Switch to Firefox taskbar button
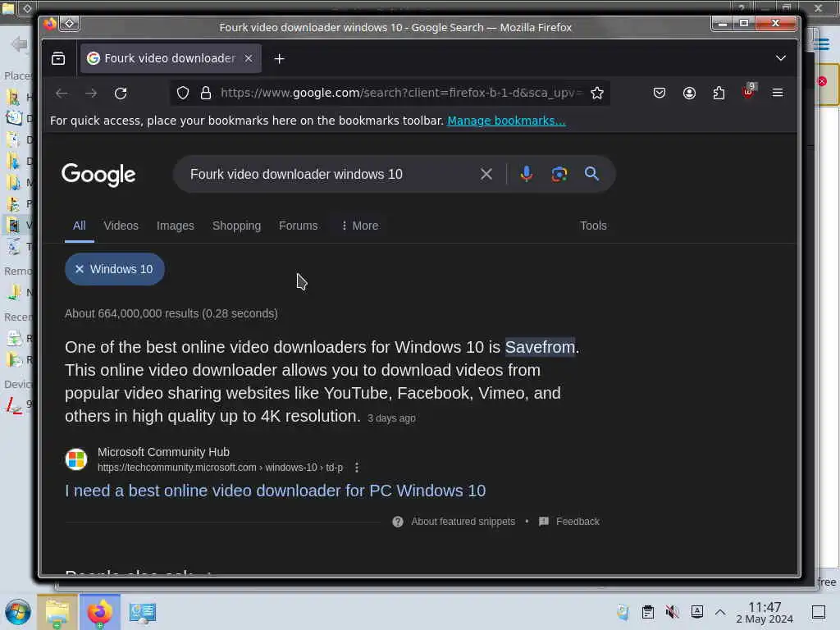Image resolution: width=840 pixels, height=630 pixels. point(99,612)
